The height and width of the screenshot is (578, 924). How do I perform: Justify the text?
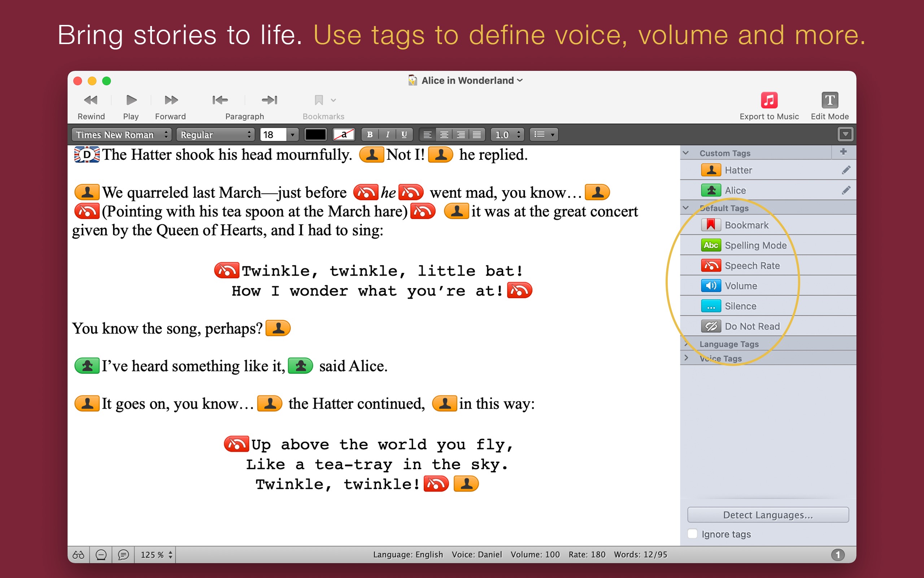[x=477, y=134]
